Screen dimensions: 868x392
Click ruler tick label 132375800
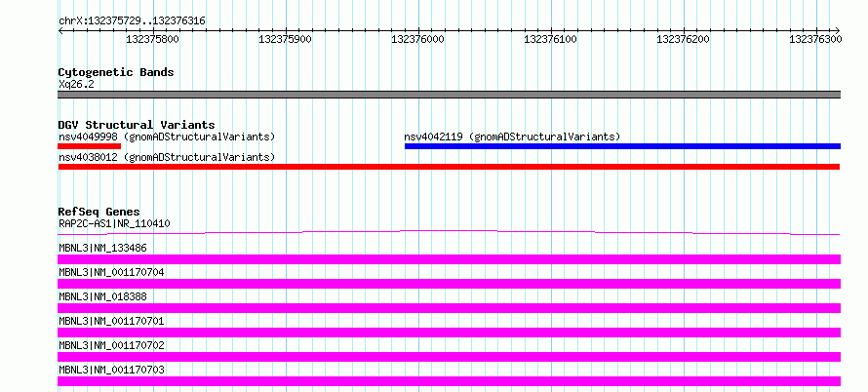[x=153, y=39]
